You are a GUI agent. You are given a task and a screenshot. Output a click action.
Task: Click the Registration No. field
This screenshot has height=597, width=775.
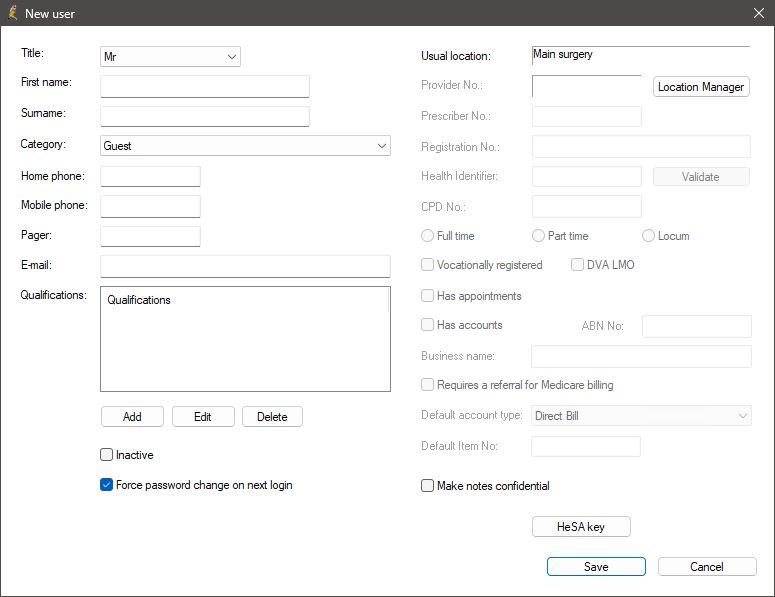pos(641,147)
